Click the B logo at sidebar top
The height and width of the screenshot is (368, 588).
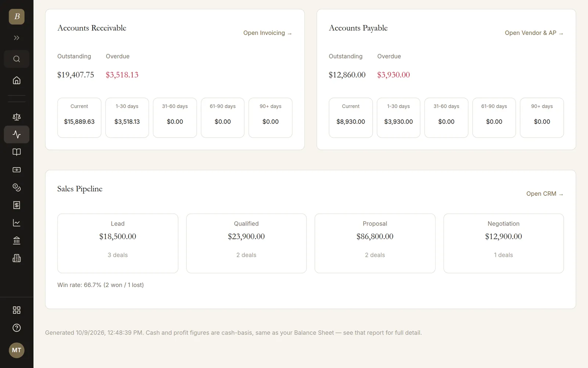[x=17, y=17]
